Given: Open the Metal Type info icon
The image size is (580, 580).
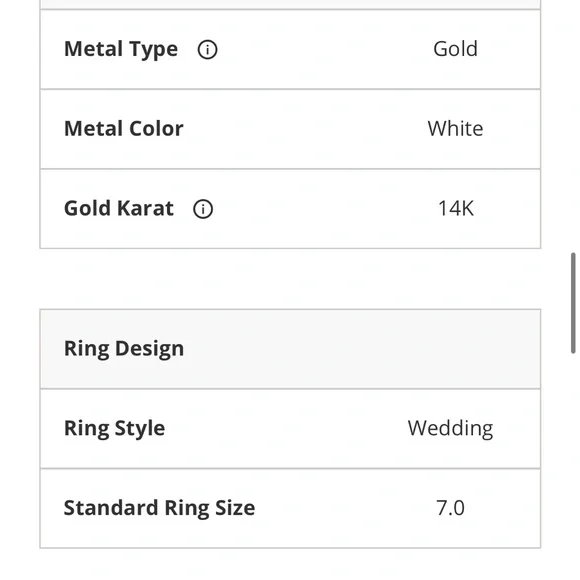Looking at the screenshot, I should point(207,50).
